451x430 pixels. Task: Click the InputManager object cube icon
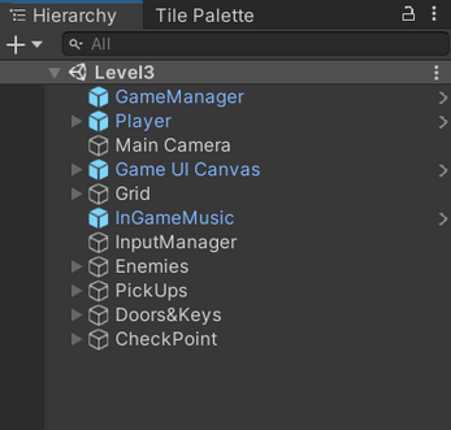pos(98,243)
